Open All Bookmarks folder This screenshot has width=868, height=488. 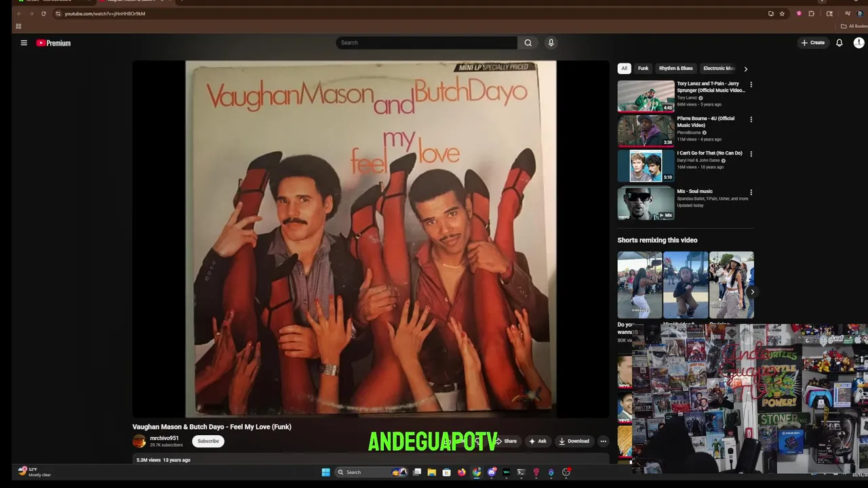[x=854, y=26]
